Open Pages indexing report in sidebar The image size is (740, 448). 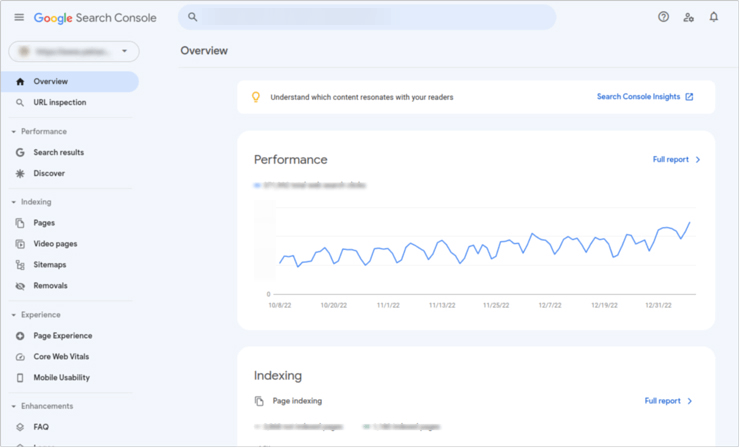point(44,223)
